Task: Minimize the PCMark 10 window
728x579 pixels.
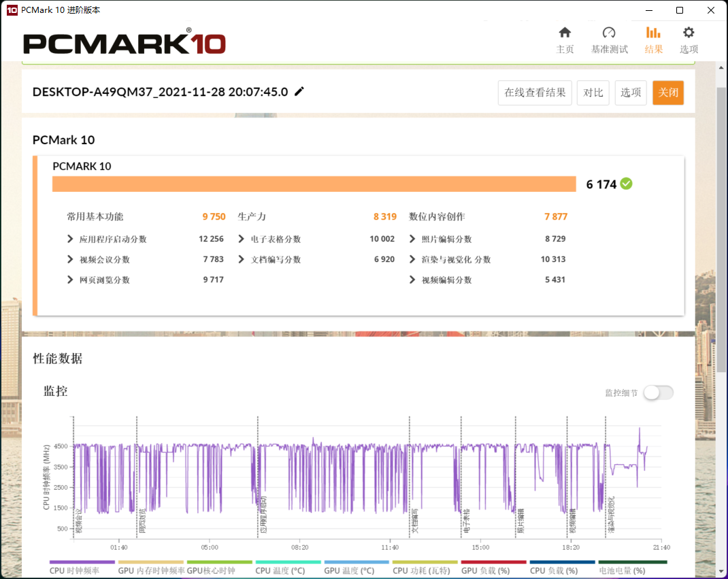Action: click(x=649, y=10)
